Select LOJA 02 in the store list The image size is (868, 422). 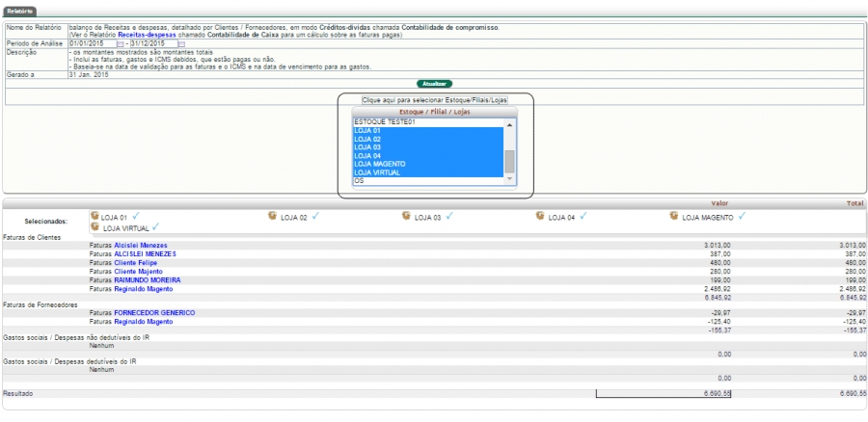click(428, 140)
